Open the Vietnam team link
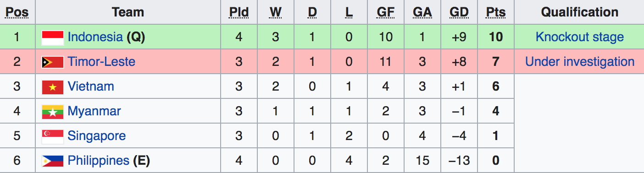This screenshot has width=644, height=173. [91, 86]
